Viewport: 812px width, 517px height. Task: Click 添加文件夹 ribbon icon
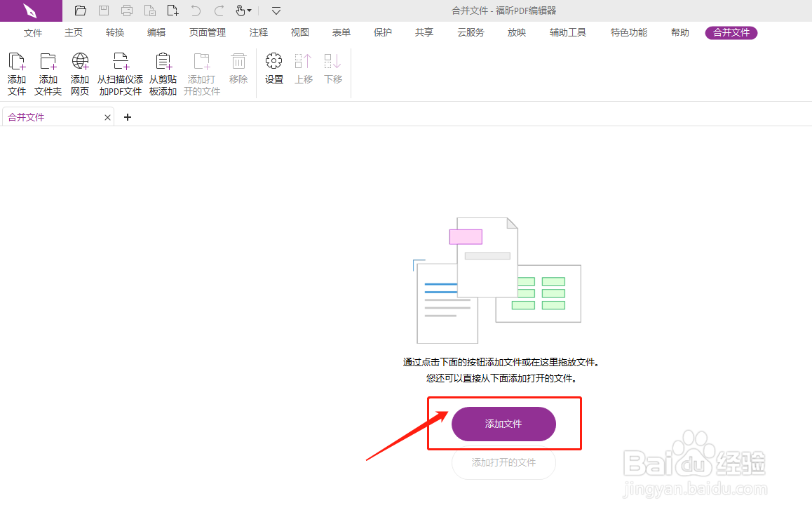tap(48, 74)
